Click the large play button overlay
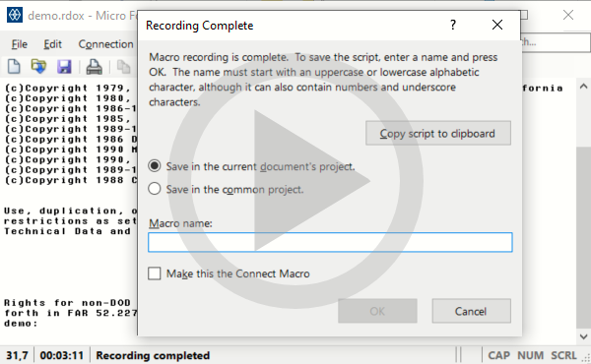The height and width of the screenshot is (364, 591). pos(295,181)
